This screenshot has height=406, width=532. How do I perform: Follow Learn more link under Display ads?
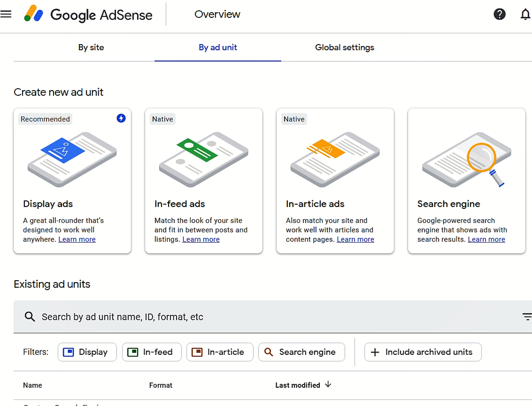[x=77, y=239]
